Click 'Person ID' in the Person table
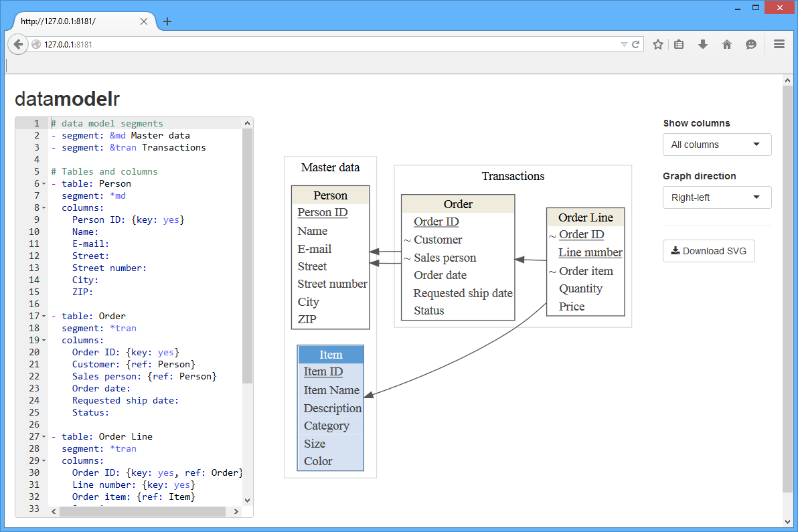The image size is (798, 532). [323, 213]
